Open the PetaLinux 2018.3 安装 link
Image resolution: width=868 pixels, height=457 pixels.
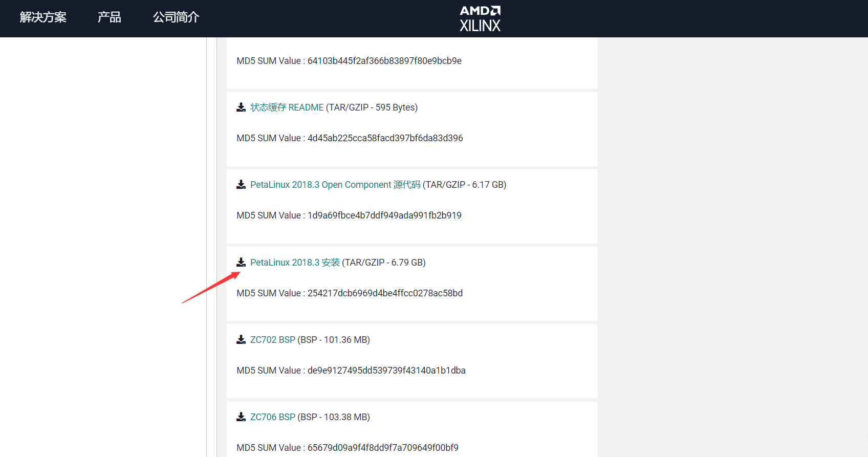click(x=295, y=263)
